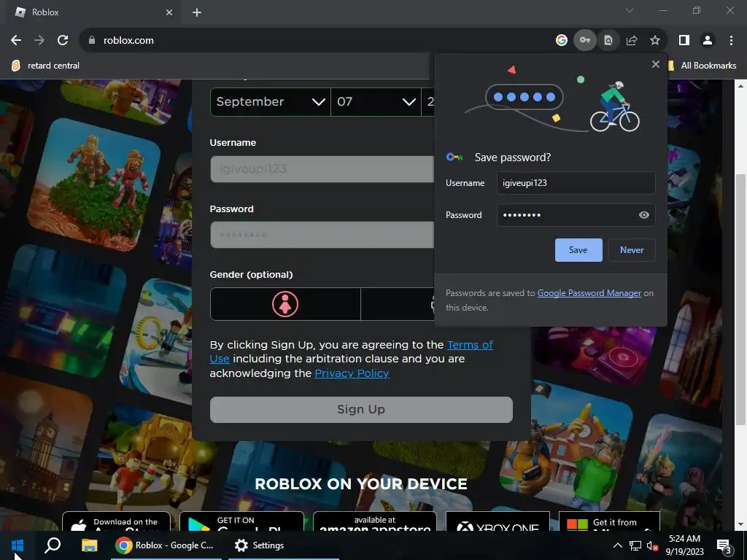Click the scrollbar down arrow

tap(740, 525)
